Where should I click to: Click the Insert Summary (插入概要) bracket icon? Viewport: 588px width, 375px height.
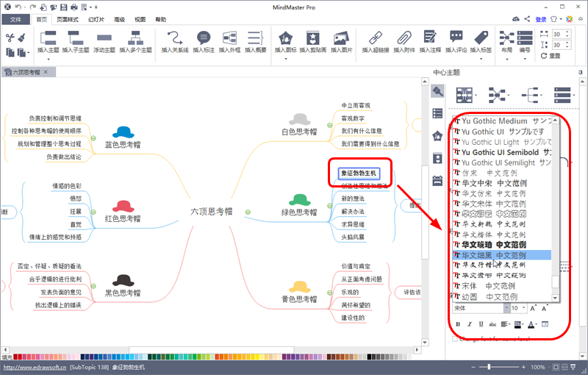pos(254,38)
